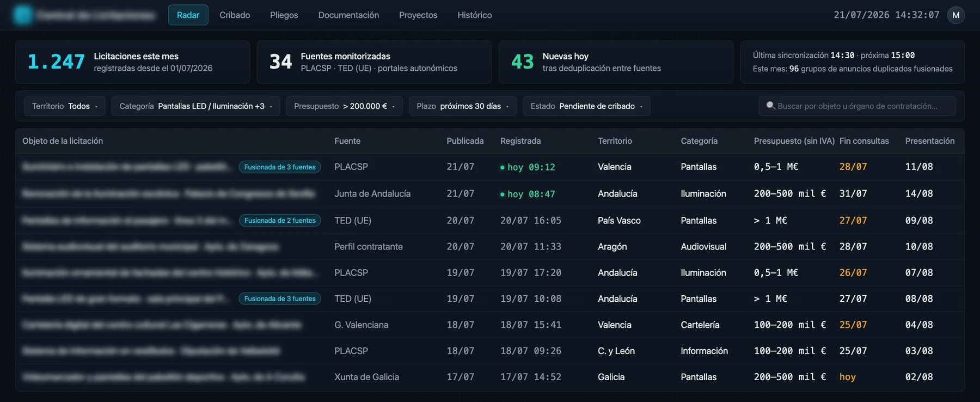Expand the Territorio Todos filter
This screenshot has height=402, width=980.
click(65, 106)
